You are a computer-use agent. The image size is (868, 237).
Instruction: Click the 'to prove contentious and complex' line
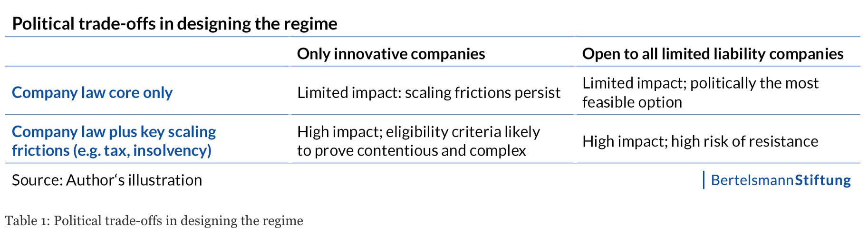412,150
